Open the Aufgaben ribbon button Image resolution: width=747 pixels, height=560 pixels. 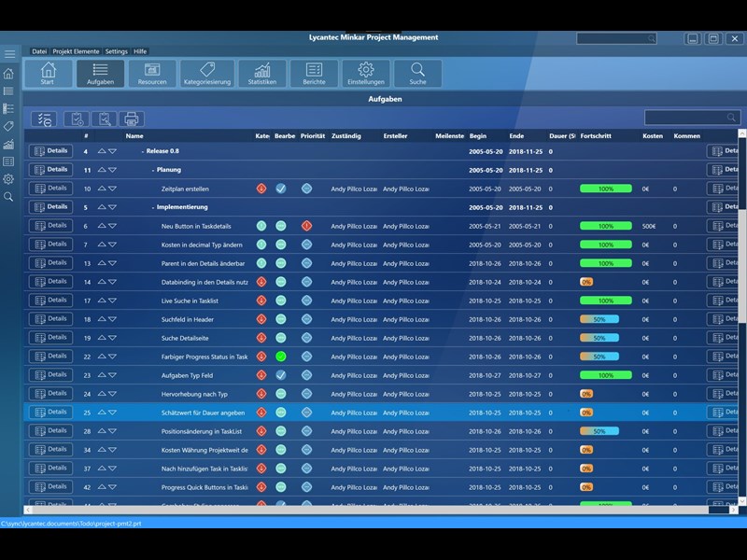click(100, 74)
